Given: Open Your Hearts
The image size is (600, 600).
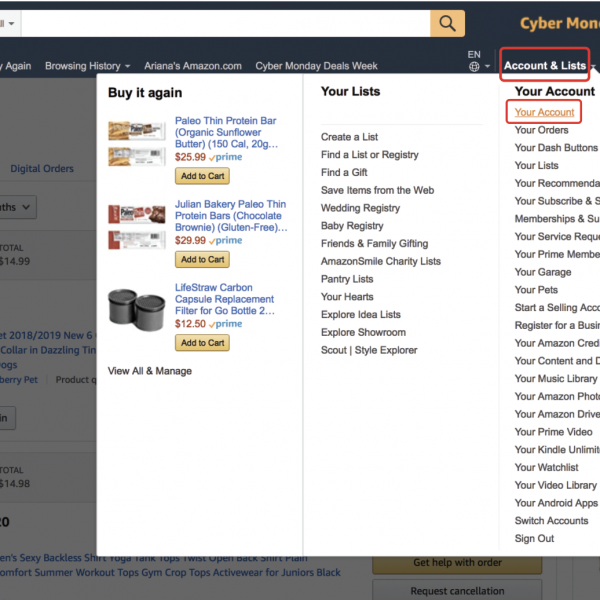Looking at the screenshot, I should pyautogui.click(x=347, y=297).
